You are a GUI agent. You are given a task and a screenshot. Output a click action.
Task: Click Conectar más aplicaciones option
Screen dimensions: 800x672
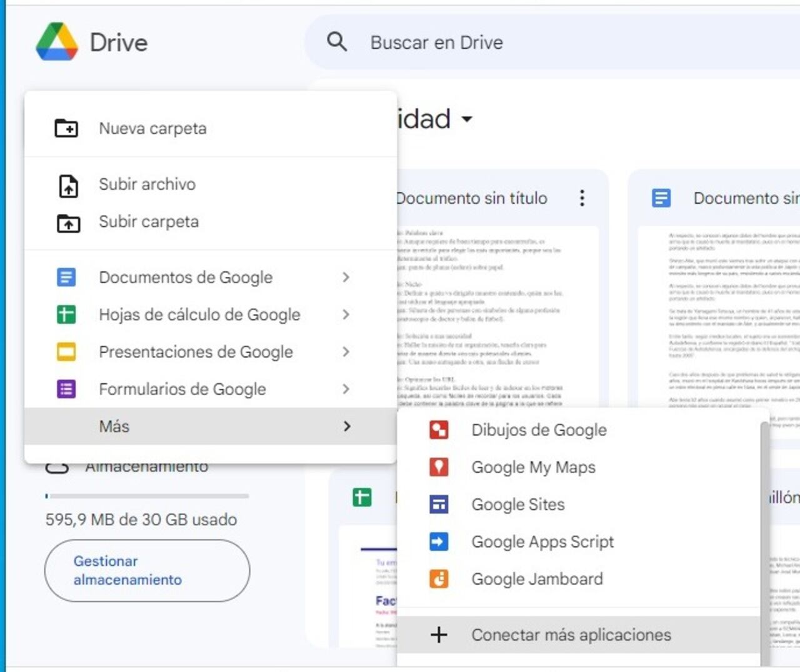coord(571,635)
